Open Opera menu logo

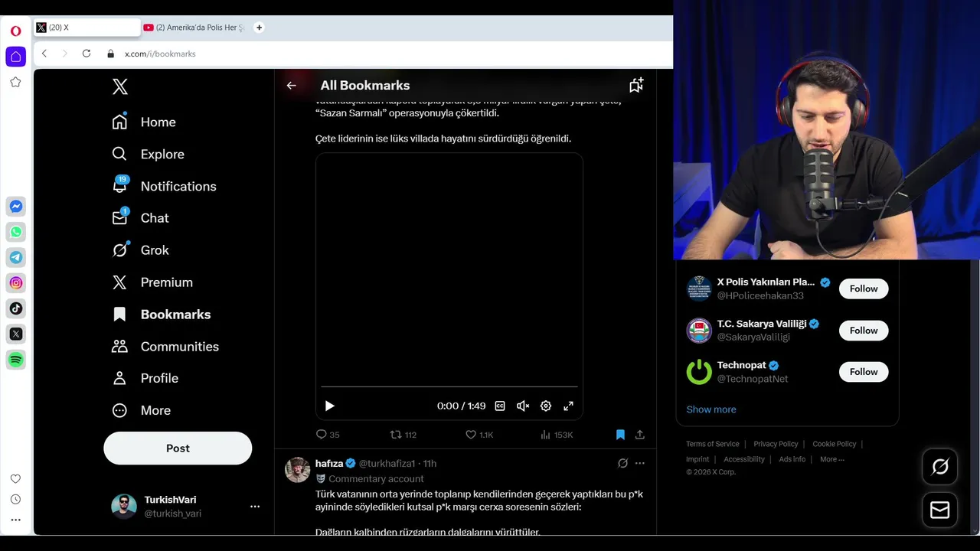15,31
